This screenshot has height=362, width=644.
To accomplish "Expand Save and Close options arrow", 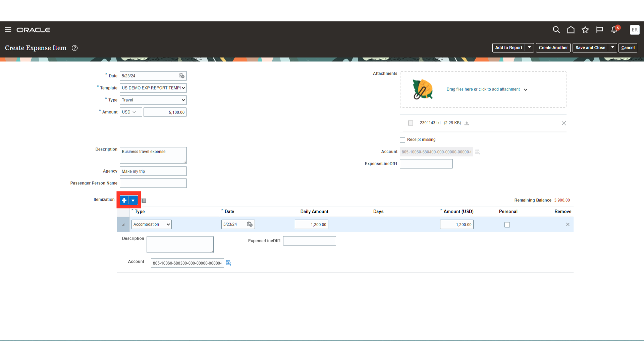I will [x=612, y=48].
